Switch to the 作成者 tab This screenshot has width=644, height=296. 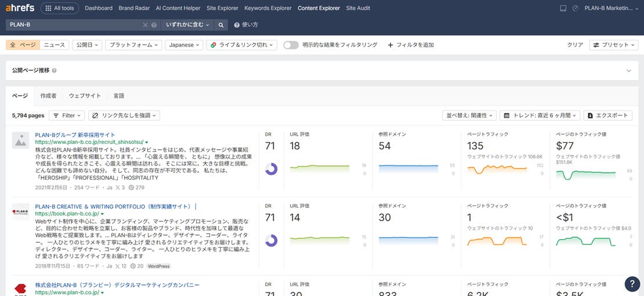coord(48,96)
